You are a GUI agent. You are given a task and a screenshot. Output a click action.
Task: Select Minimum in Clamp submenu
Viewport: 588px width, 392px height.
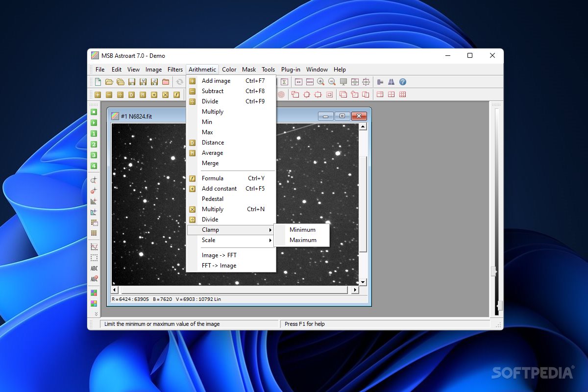[x=302, y=230]
